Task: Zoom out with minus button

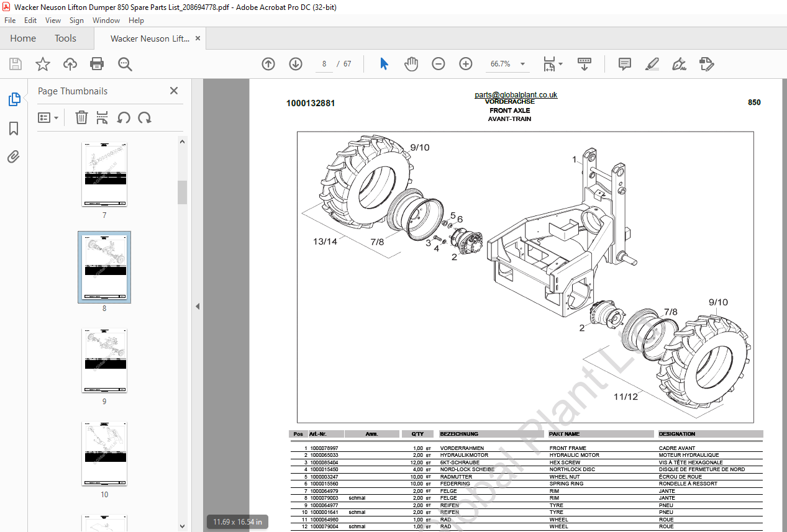Action: pyautogui.click(x=439, y=64)
